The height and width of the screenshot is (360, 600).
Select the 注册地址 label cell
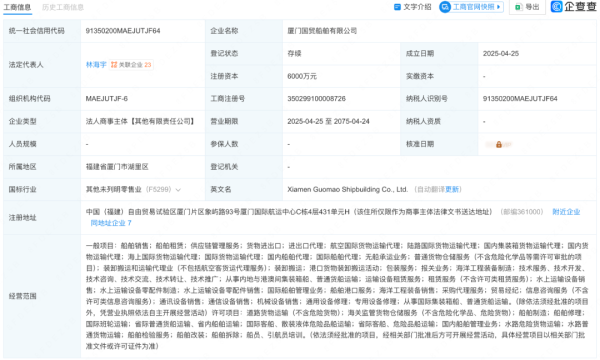[x=42, y=217]
